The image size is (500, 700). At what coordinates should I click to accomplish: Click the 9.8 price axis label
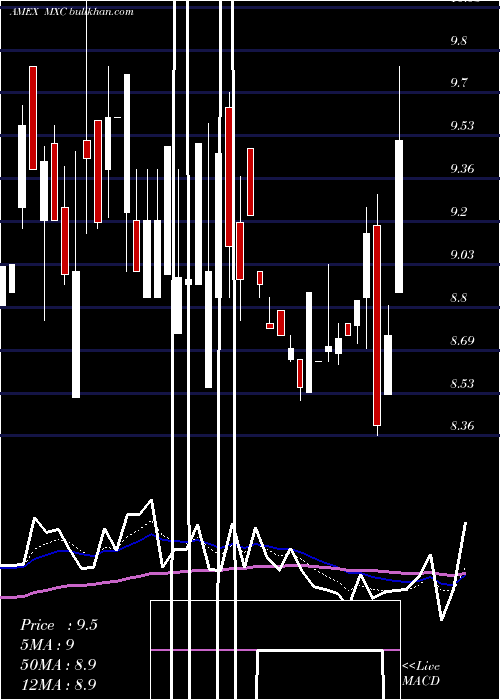pos(459,41)
